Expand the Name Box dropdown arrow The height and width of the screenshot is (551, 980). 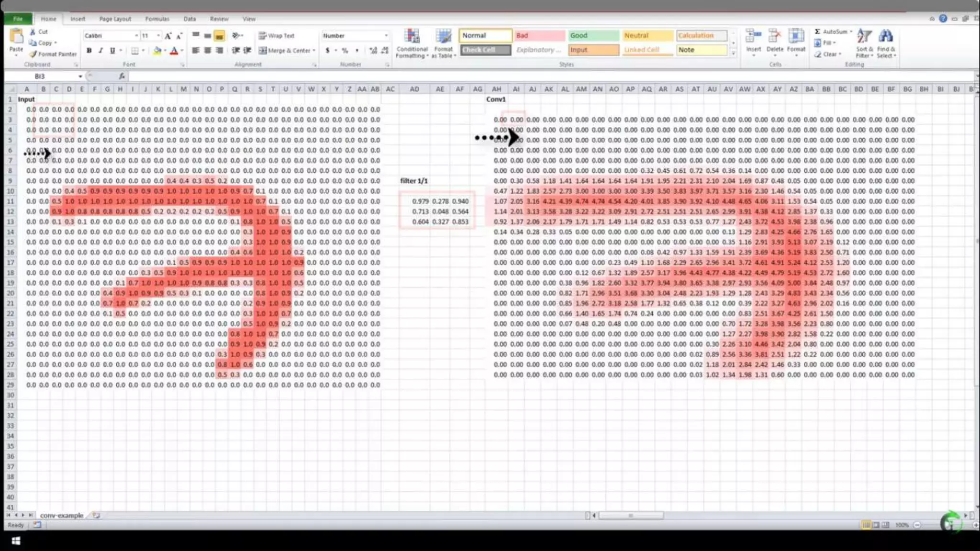click(80, 77)
